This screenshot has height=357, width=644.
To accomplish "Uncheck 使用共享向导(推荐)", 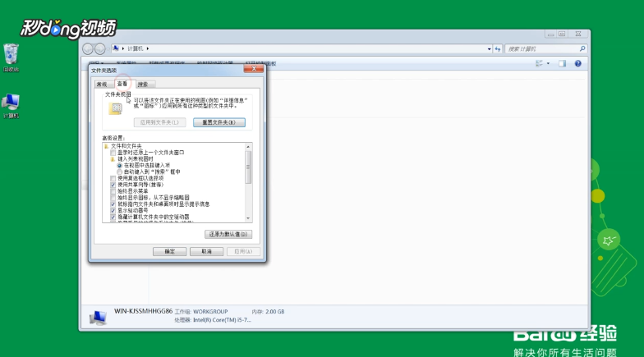I will pos(113,185).
